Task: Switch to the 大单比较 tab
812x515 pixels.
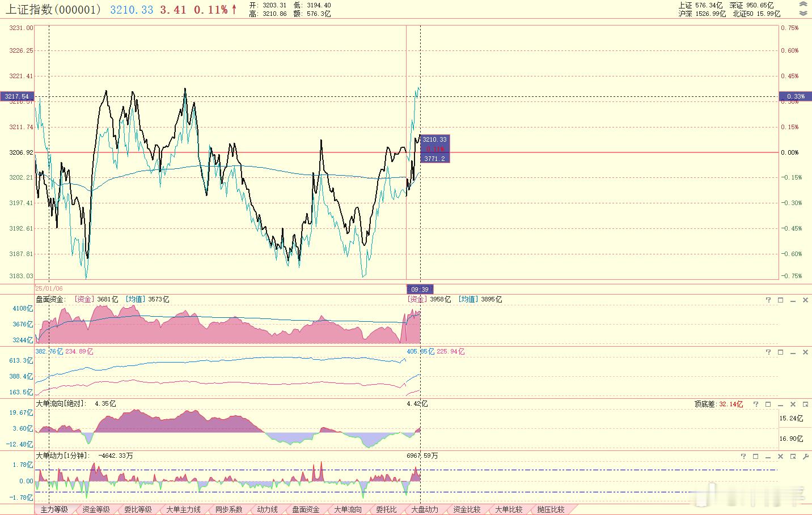Action: 509,509
